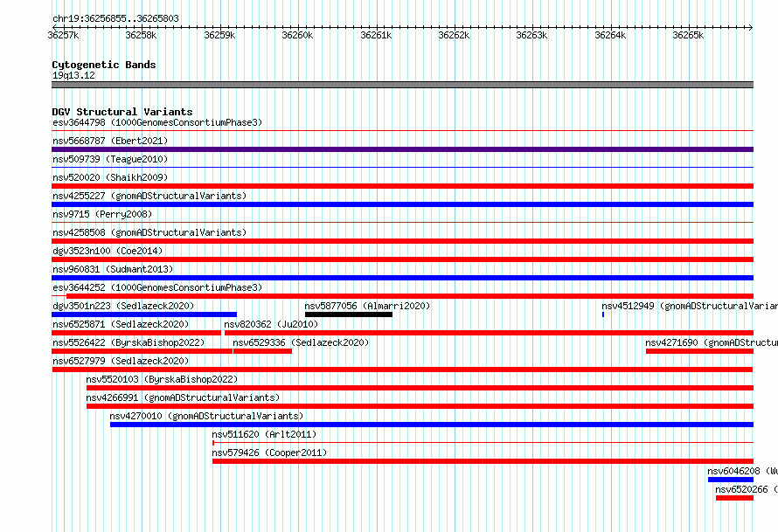Open the nsv6520266 variant label
The image size is (778, 532).
click(747, 489)
